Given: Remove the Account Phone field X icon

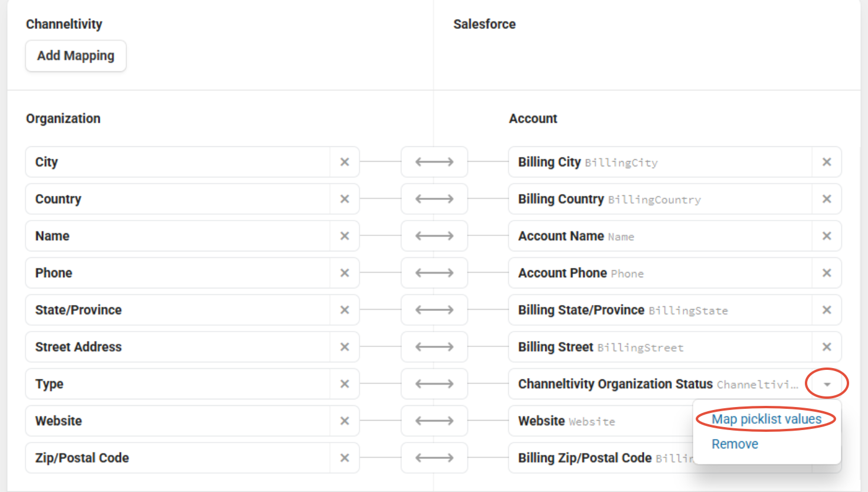Looking at the screenshot, I should tap(827, 273).
